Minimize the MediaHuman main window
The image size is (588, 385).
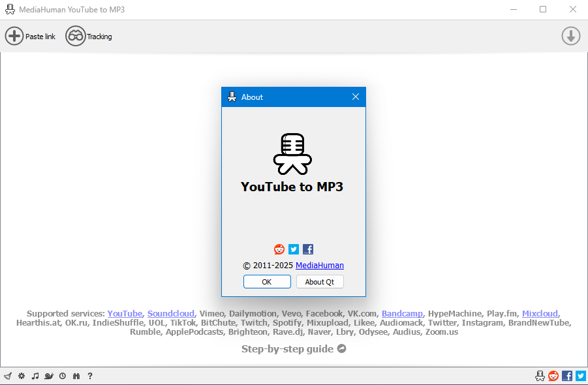coord(514,9)
